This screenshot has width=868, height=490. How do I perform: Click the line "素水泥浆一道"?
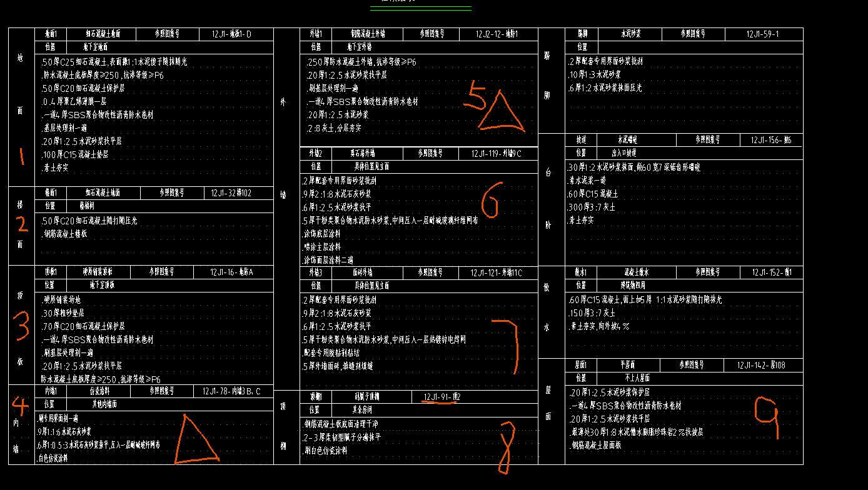[x=588, y=181]
